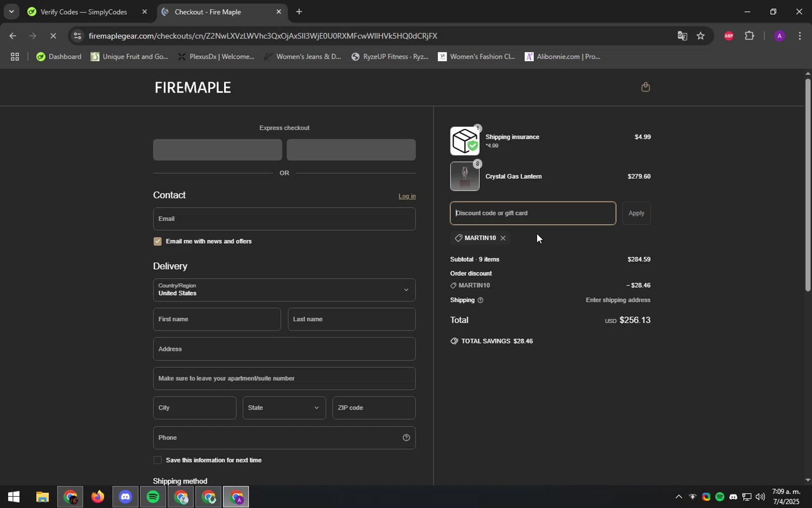Click the Shipping insurance product thumbnail
The width and height of the screenshot is (812, 508).
click(x=464, y=141)
